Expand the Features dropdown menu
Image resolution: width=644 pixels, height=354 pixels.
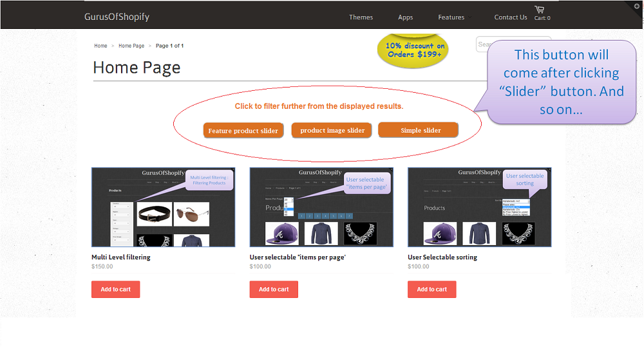(451, 17)
